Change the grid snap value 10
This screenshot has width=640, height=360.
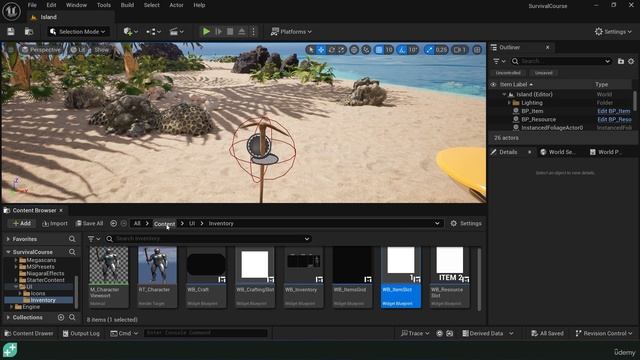point(389,50)
